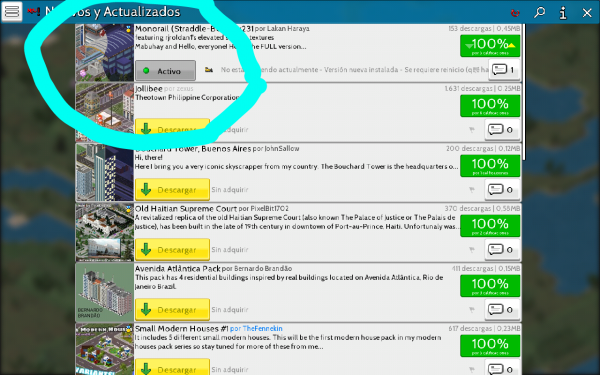Screen dimensions: 600x375
Task: Downvote Monorail with the down arrow
Action: pos(469,46)
